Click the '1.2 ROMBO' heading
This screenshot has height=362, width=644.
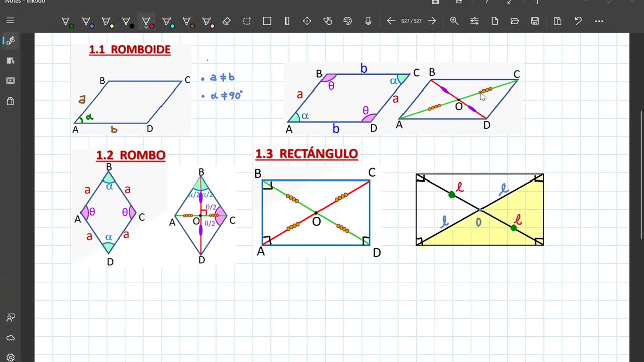(131, 155)
